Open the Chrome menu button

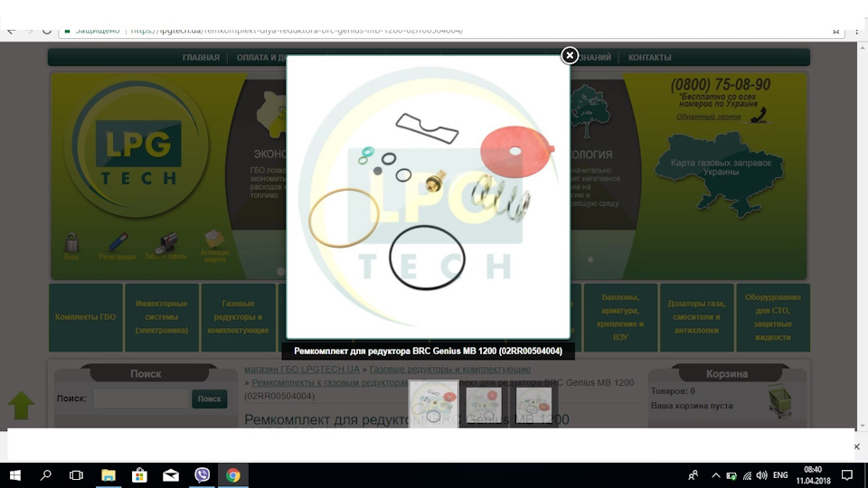(856, 31)
